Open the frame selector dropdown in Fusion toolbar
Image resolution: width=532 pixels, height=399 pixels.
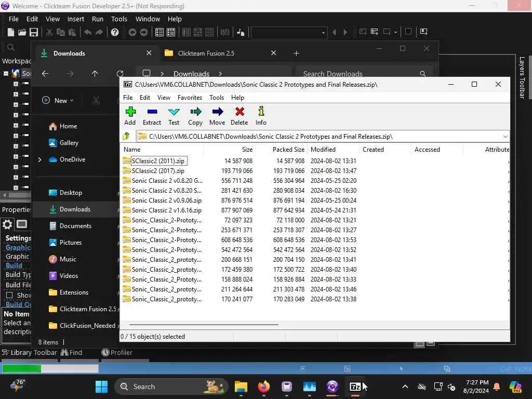click(x=323, y=33)
